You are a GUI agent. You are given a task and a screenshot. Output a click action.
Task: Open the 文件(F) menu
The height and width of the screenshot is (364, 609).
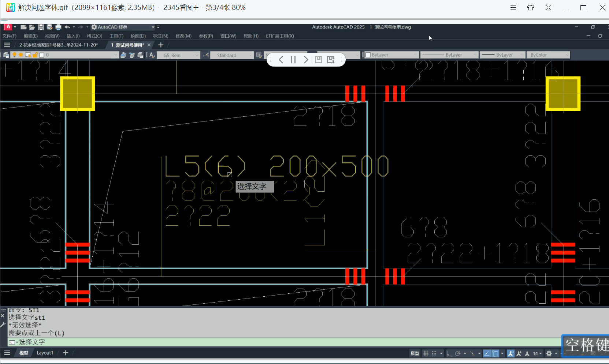(10, 36)
